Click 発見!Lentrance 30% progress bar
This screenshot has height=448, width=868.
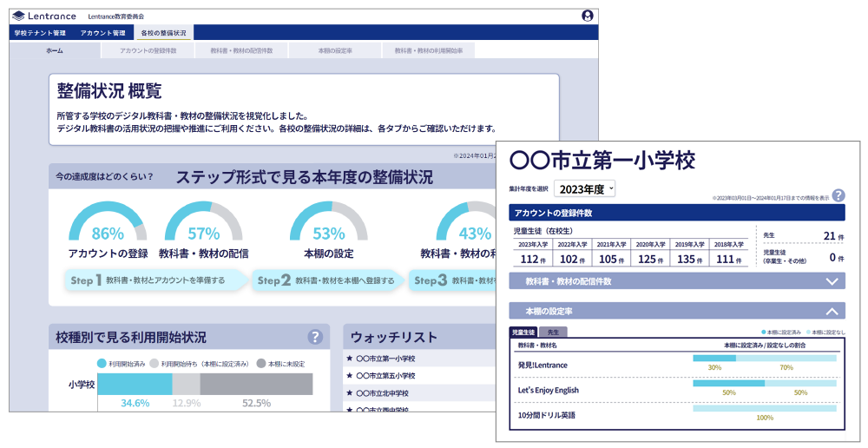(765, 359)
